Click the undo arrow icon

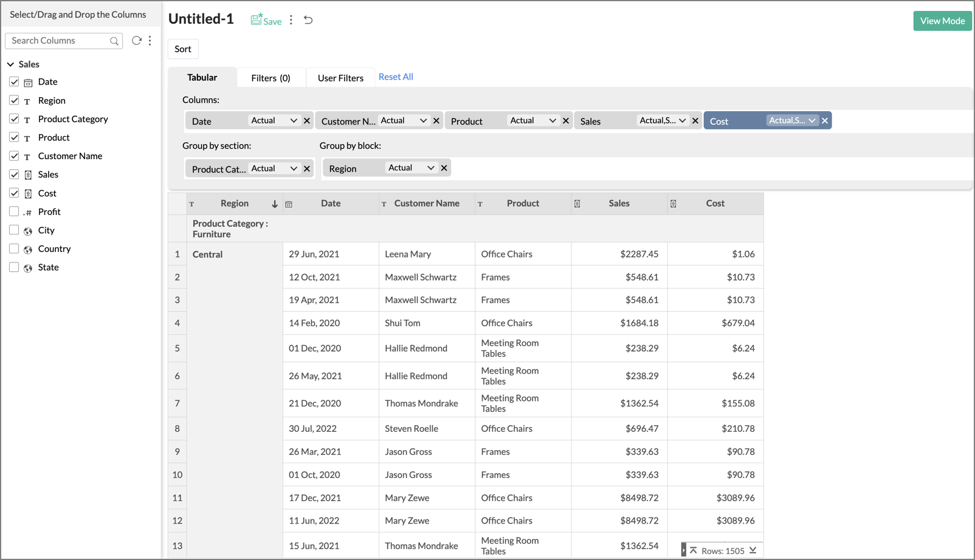308,20
